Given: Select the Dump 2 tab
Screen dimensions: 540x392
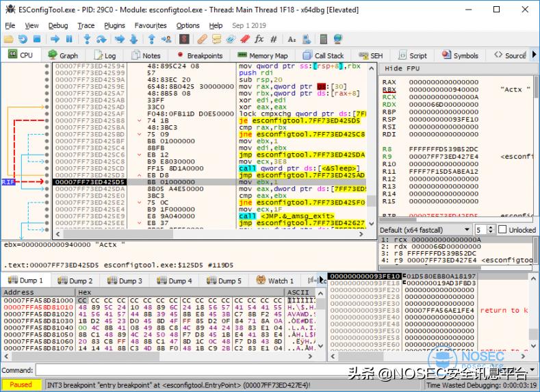Looking at the screenshot, I should pos(76,280).
